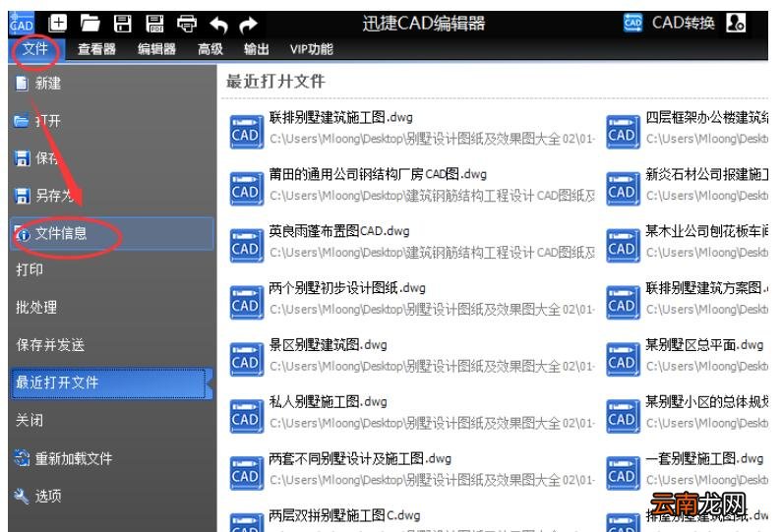
Task: Click the New file plus icon in the toolbar
Action: tap(58, 23)
